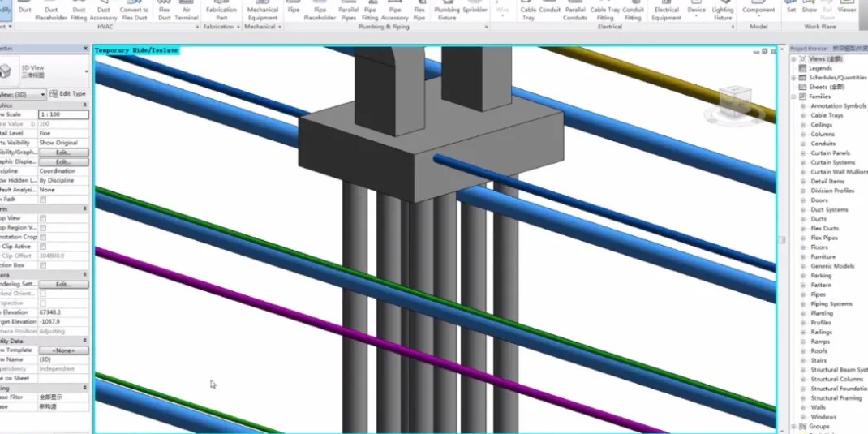Click the Discipline value Coordination
Screen dimensions: 868x434
pyautogui.click(x=63, y=171)
